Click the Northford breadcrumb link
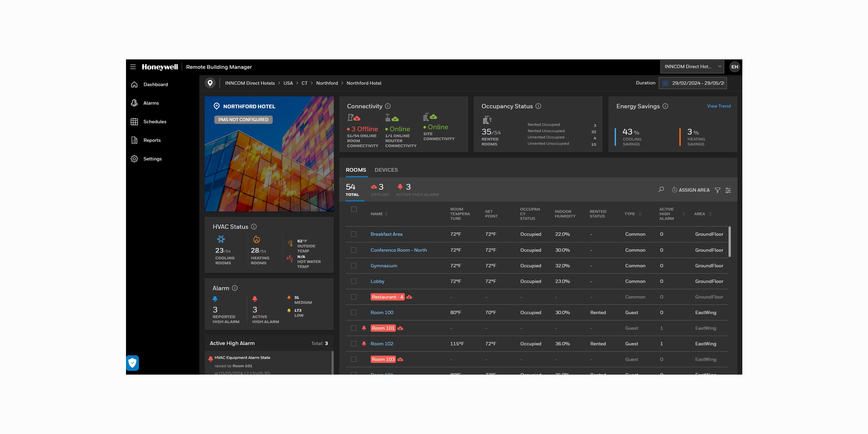This screenshot has width=868, height=434. click(327, 83)
